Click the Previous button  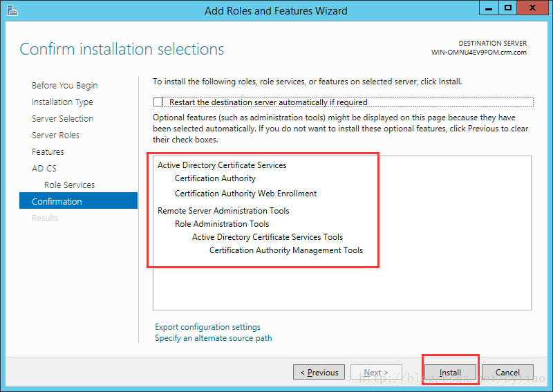point(319,372)
